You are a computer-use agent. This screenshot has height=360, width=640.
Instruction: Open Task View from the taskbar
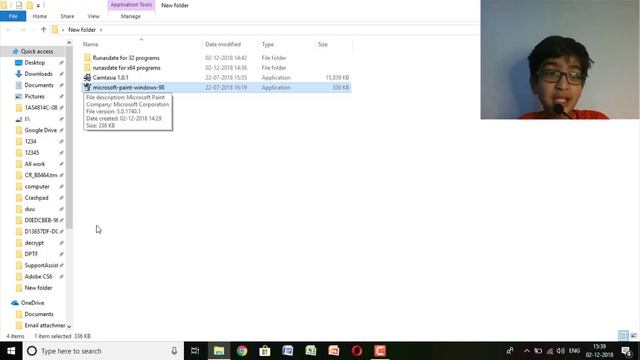point(195,351)
